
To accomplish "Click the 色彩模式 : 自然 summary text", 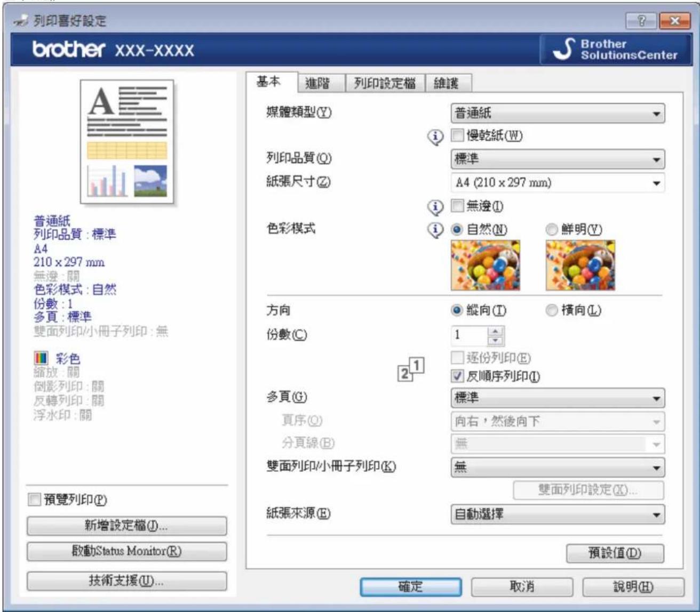I will click(75, 289).
